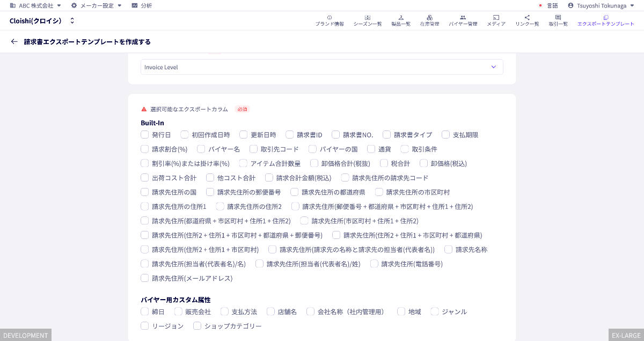Tick the 出荷コスト合計 checkbox
Image resolution: width=644 pixels, height=341 pixels.
click(x=145, y=178)
